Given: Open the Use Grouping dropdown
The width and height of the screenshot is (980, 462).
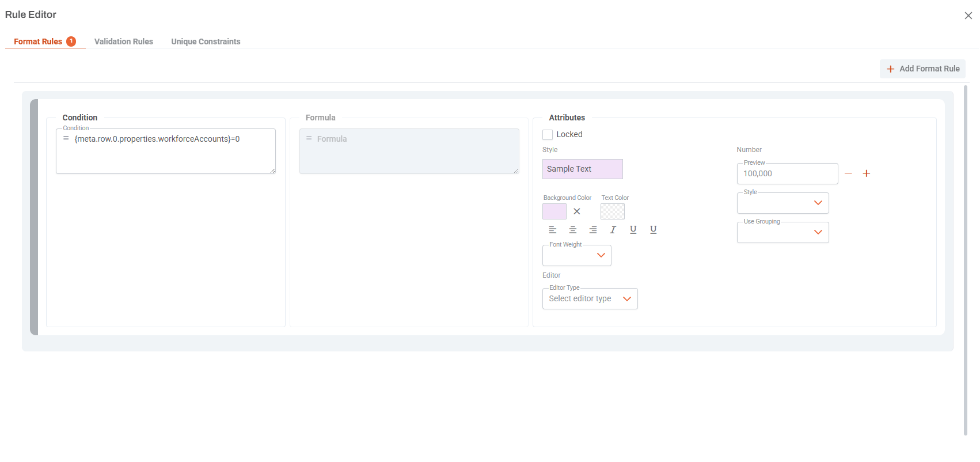Looking at the screenshot, I should pos(783,232).
